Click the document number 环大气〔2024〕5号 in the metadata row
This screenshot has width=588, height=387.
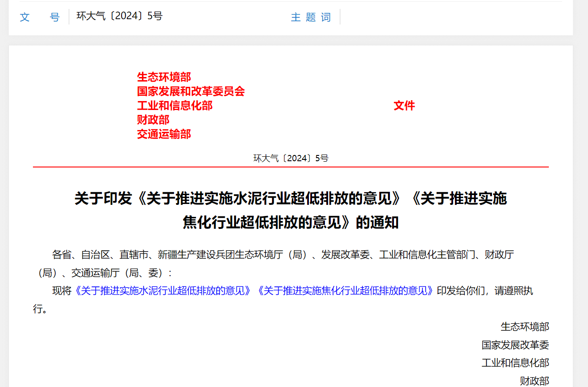coord(120,16)
